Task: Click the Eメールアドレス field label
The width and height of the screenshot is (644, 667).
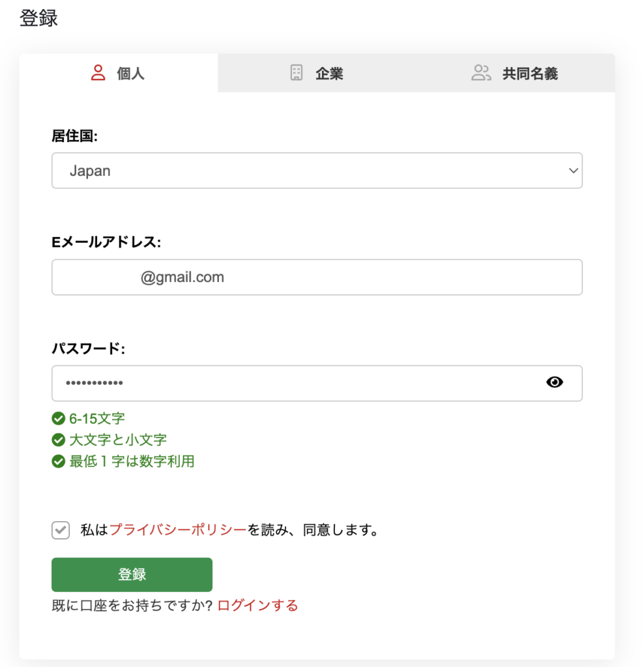Action: tap(106, 242)
